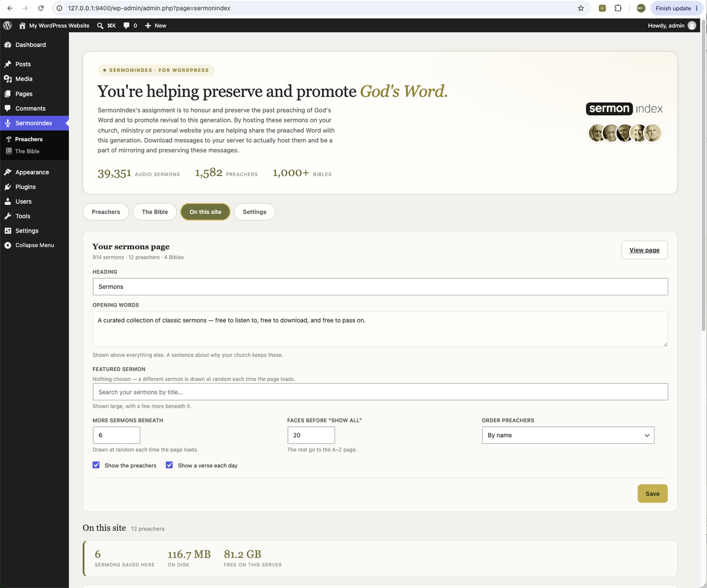Screen dimensions: 707x588
Task: Switch to The Bible tab
Action: pyautogui.click(x=155, y=212)
